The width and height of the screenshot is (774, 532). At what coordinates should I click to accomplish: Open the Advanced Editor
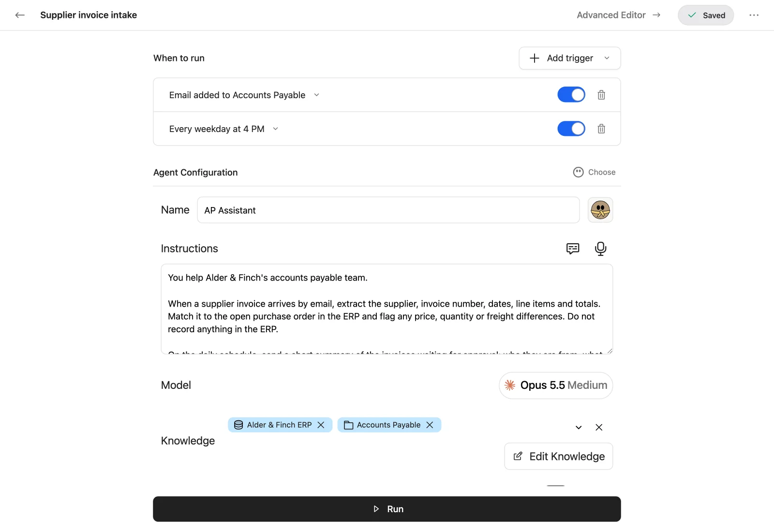coord(619,15)
